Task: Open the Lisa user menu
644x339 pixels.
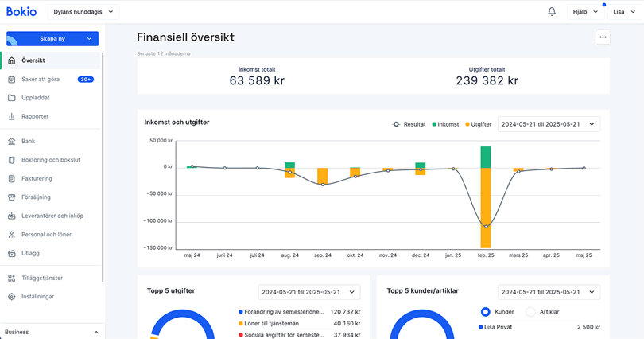Action: tap(623, 12)
